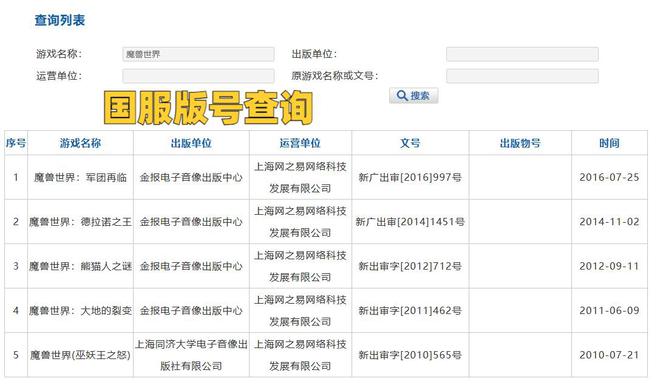Screen dimensions: 660x384
Task: Click 上海同济大学电子音像出版社有限公司 publisher cell
Action: click(x=191, y=355)
